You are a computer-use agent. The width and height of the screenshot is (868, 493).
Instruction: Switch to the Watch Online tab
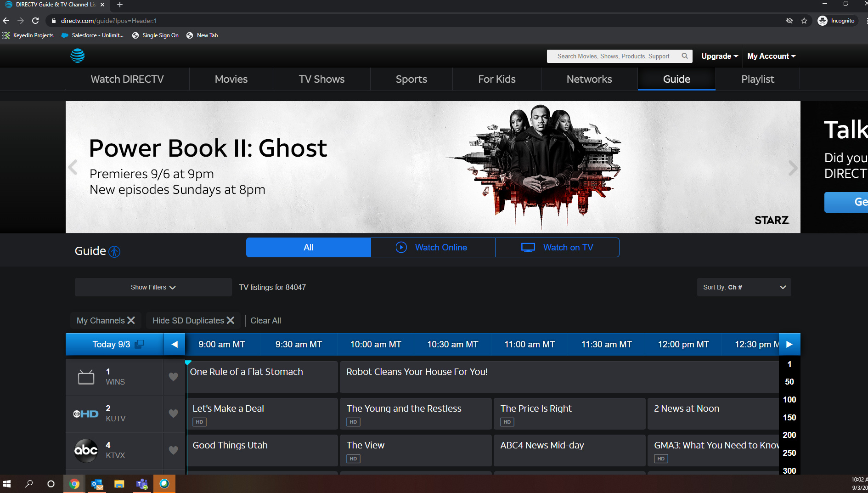433,247
